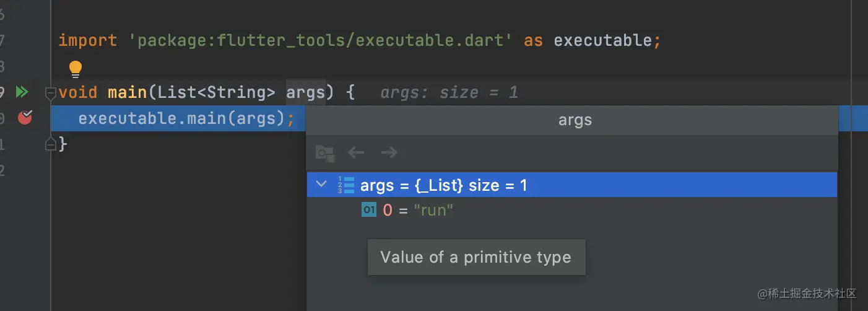This screenshot has width=868, height=311.
Task: Click the list type icon beside args
Action: pyautogui.click(x=345, y=185)
